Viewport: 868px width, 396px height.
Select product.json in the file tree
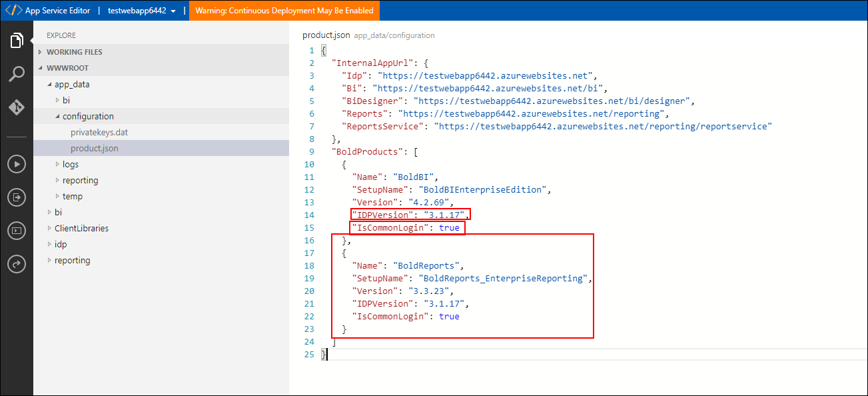[161, 148]
